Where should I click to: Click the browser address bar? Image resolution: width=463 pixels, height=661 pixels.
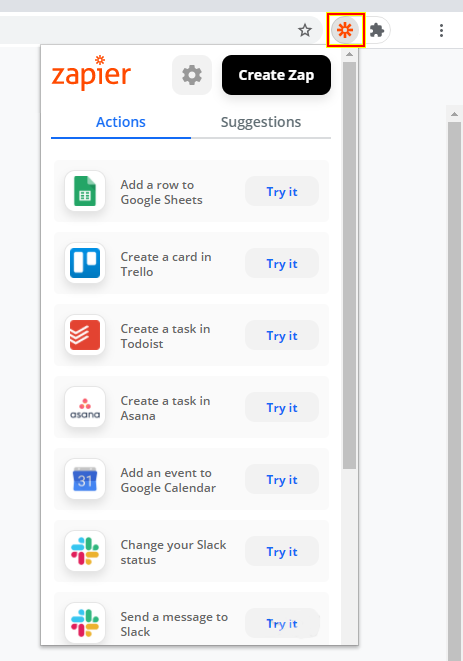click(160, 30)
